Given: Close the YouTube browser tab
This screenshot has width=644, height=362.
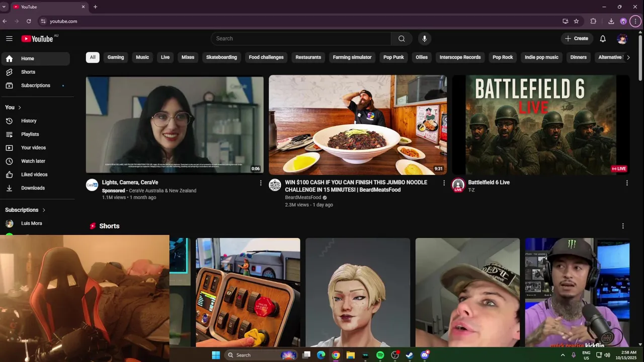Looking at the screenshot, I should [x=83, y=7].
